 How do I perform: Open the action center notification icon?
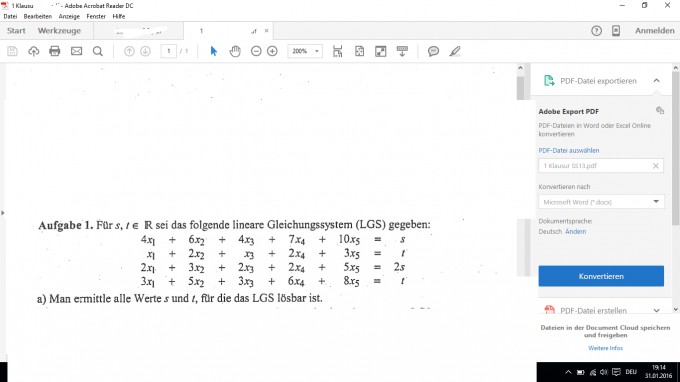[x=616, y=372]
